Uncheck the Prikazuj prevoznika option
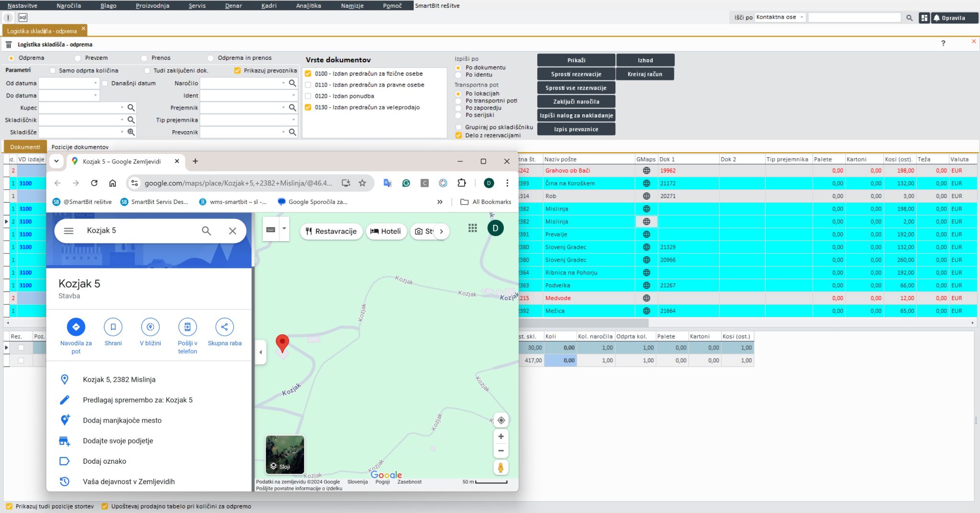This screenshot has width=980, height=513. (x=237, y=70)
